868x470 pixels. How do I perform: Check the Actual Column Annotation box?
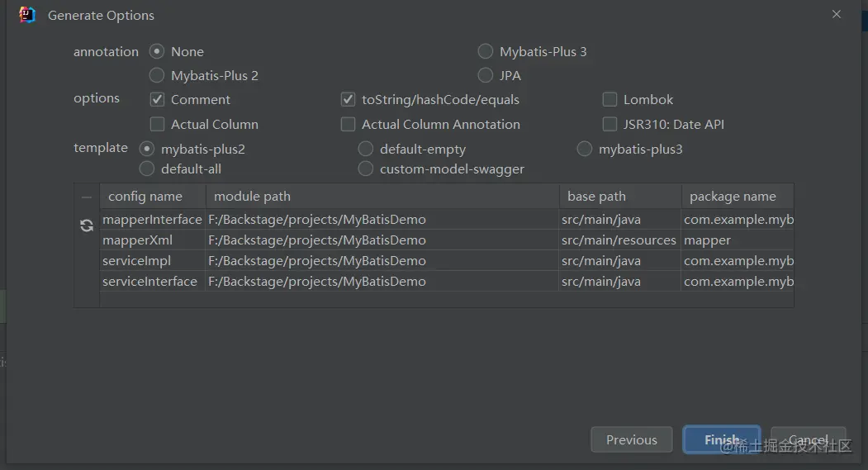click(x=348, y=124)
